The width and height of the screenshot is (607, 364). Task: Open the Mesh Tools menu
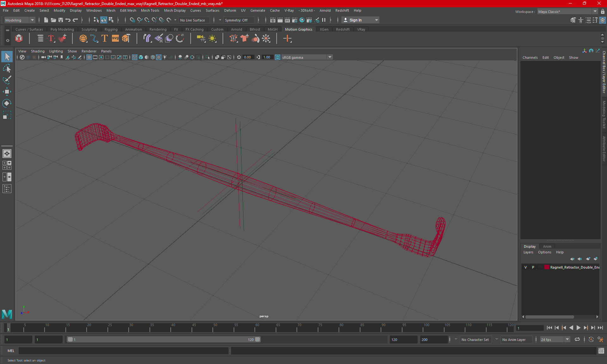pyautogui.click(x=150, y=10)
